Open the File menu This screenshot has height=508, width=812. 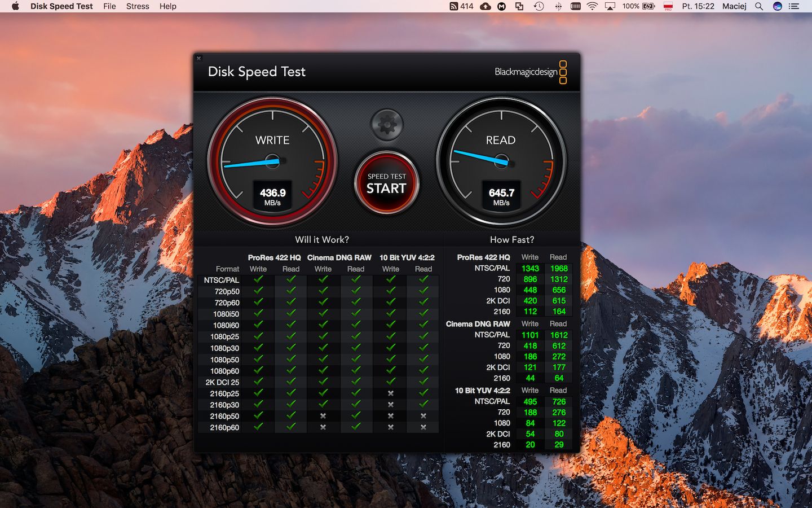click(109, 6)
